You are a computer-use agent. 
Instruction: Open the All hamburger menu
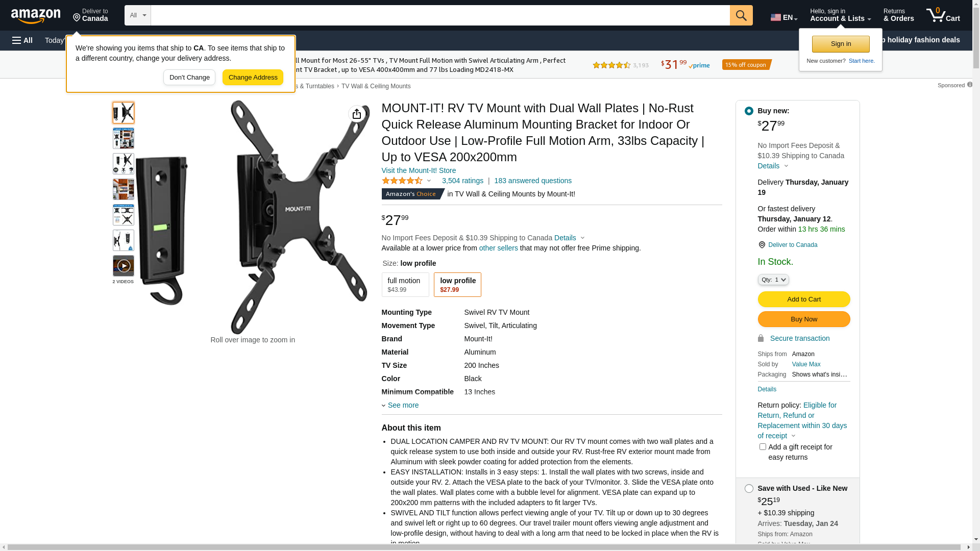22,40
